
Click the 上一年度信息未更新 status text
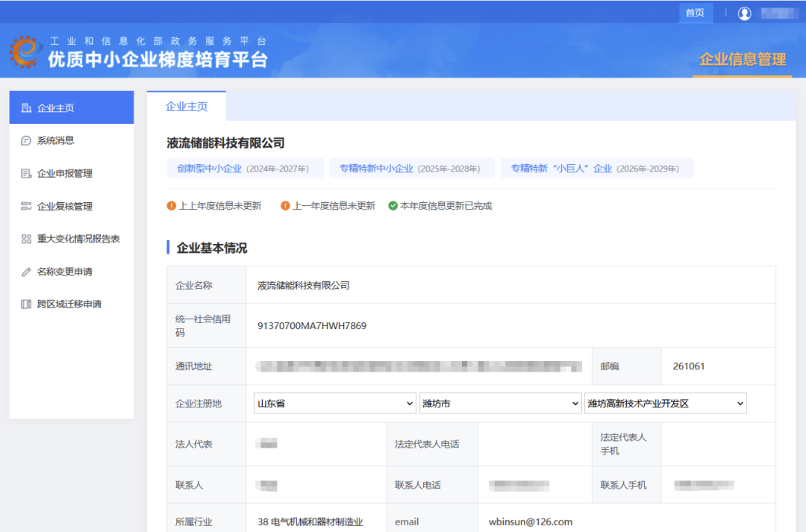334,206
